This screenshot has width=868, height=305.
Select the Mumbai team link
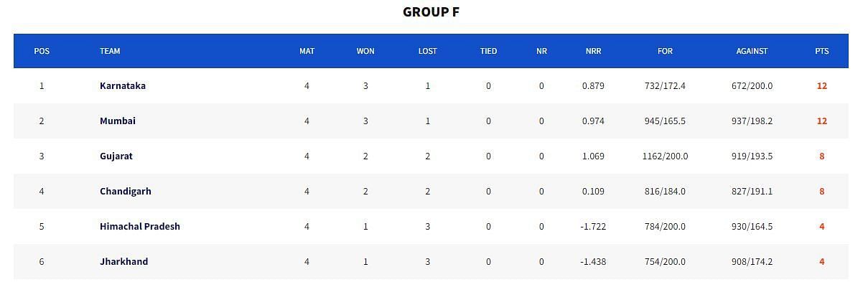(x=118, y=121)
